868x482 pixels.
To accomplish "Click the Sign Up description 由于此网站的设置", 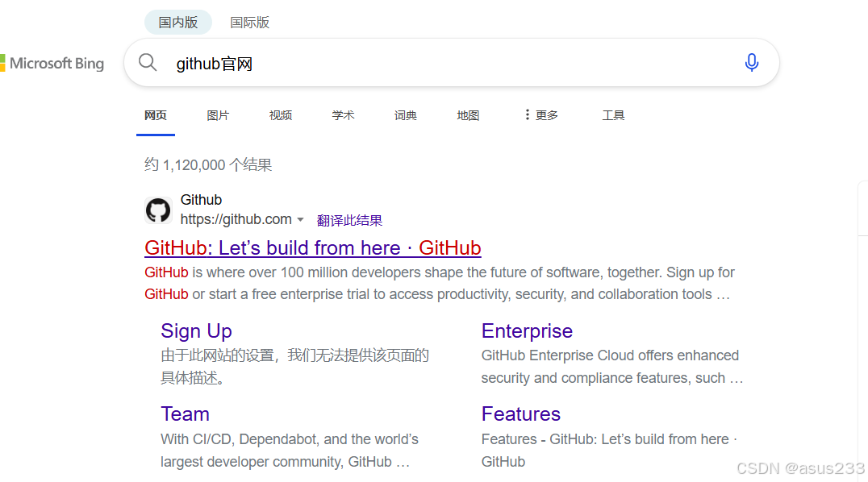I will pos(295,367).
